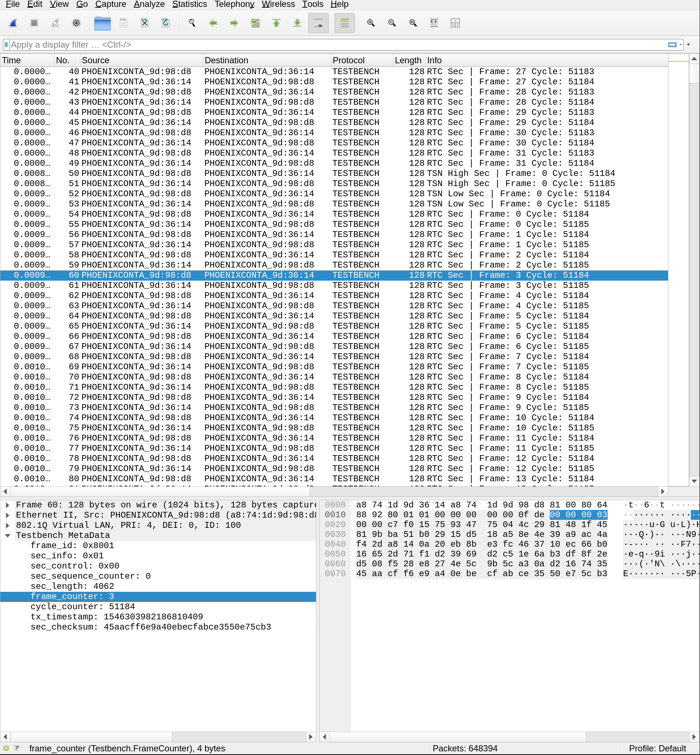Toggle auto-scroll during live capture
Viewport: 700px width, 755px height.
(x=318, y=23)
